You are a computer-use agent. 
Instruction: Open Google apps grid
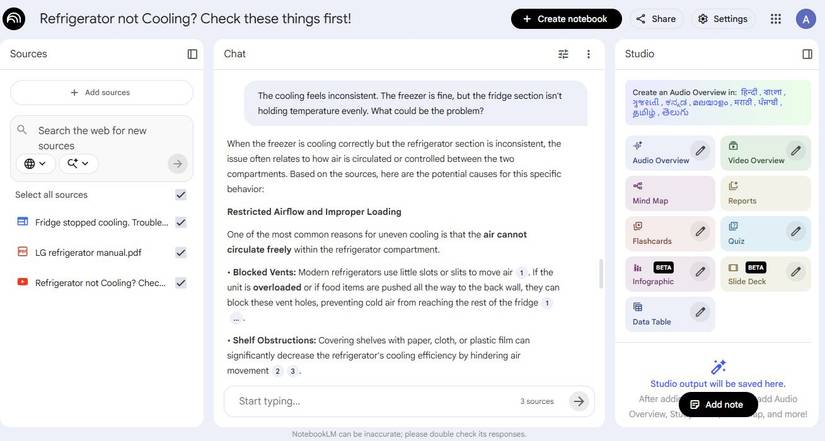tap(775, 19)
